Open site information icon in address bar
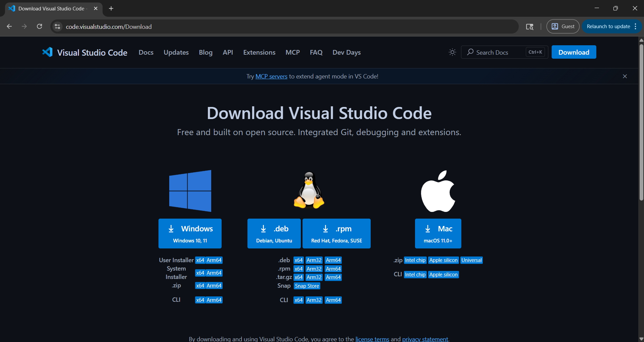This screenshot has height=342, width=644. (x=57, y=26)
